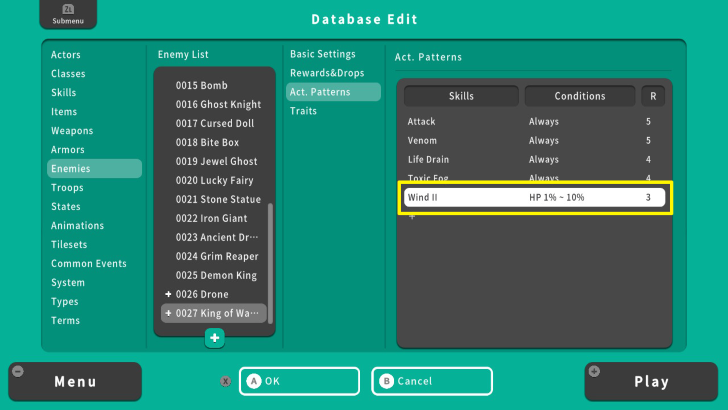The height and width of the screenshot is (410, 728).
Task: Open the Menu button
Action: tap(75, 382)
